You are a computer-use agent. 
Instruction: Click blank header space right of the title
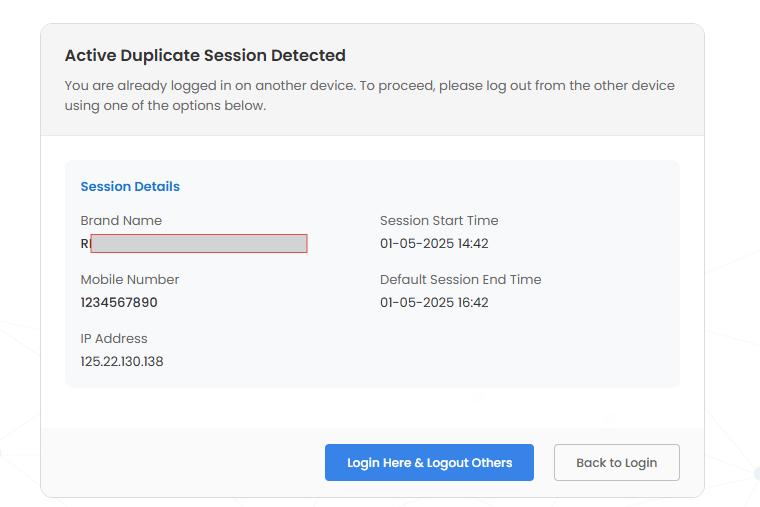tap(520, 56)
